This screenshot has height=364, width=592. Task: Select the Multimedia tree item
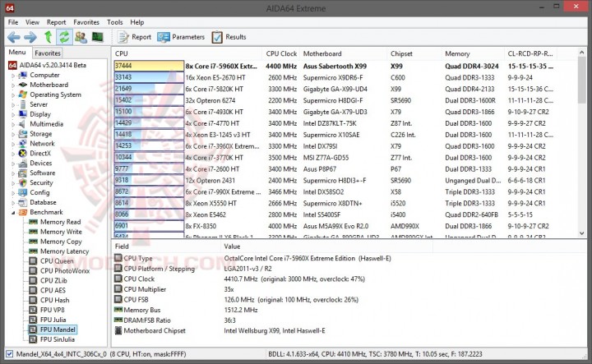click(46, 124)
